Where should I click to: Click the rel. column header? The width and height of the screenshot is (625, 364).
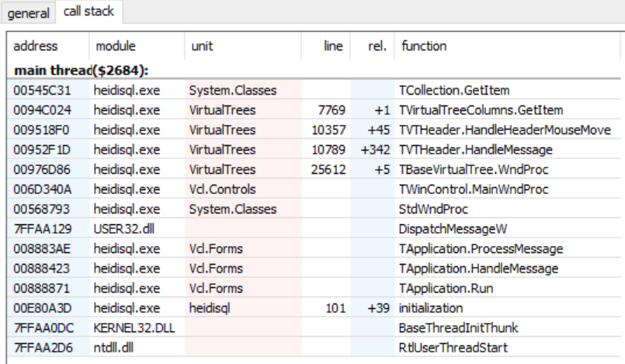373,47
